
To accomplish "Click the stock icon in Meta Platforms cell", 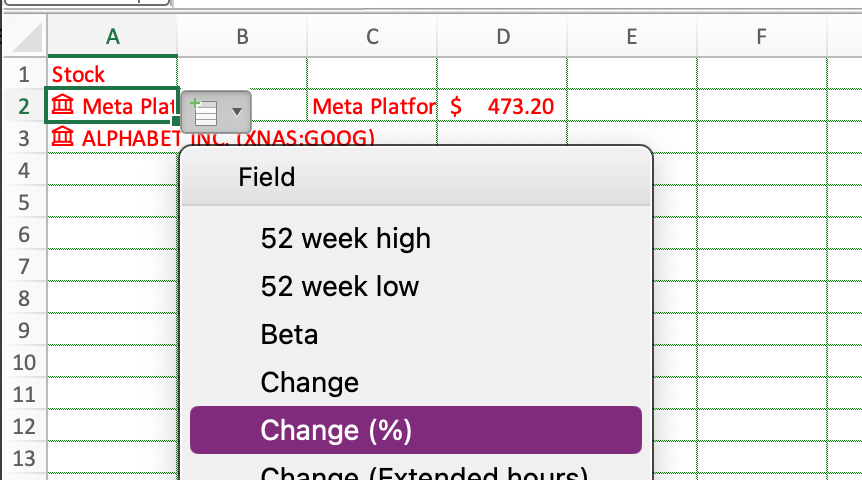I will tap(63, 104).
